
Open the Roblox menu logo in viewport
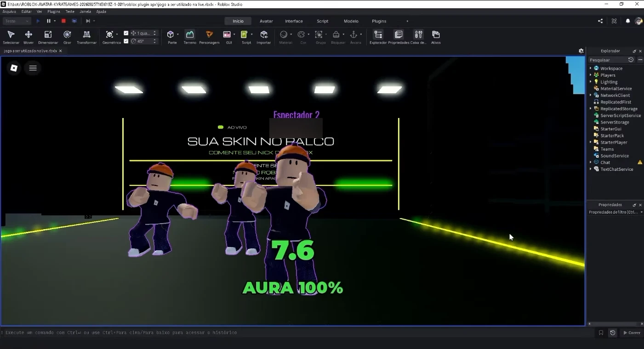click(x=14, y=68)
